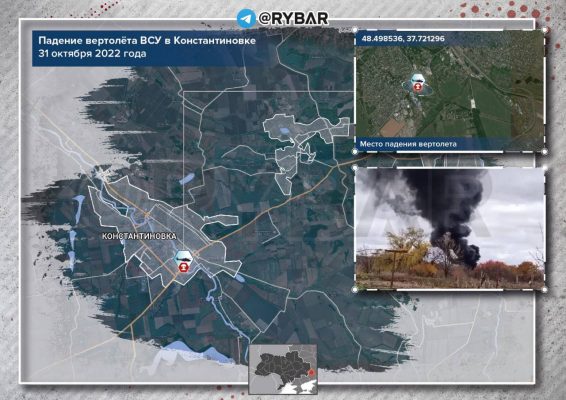Click the blue reservoir south of Konstantinovka
Image resolution: width=566 pixels, height=400 pixels.
pyautogui.click(x=195, y=351)
